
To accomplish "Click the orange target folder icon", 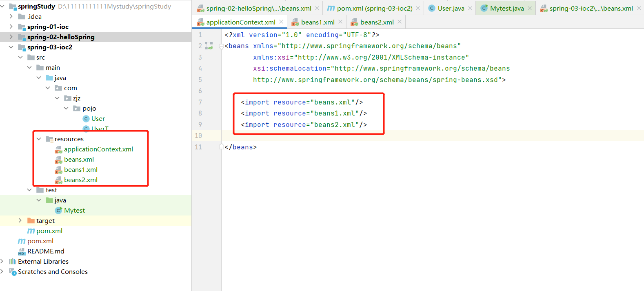I will pos(31,221).
